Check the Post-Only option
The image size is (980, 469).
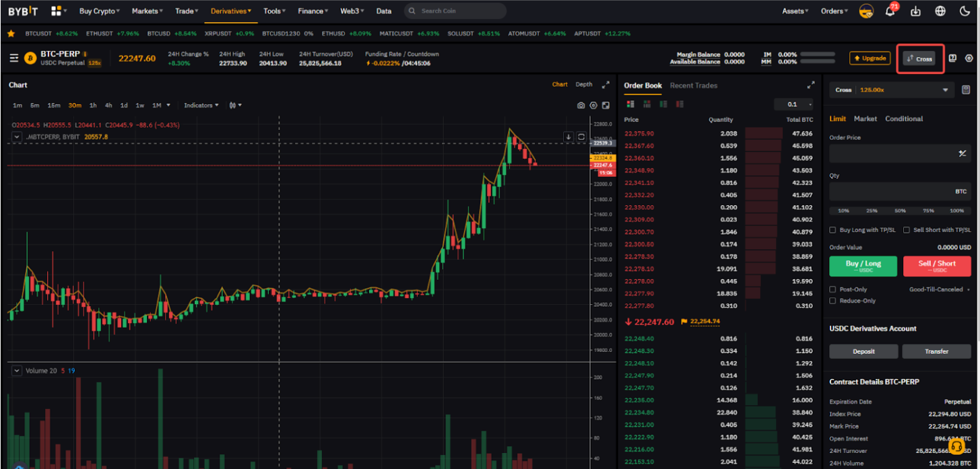[832, 289]
